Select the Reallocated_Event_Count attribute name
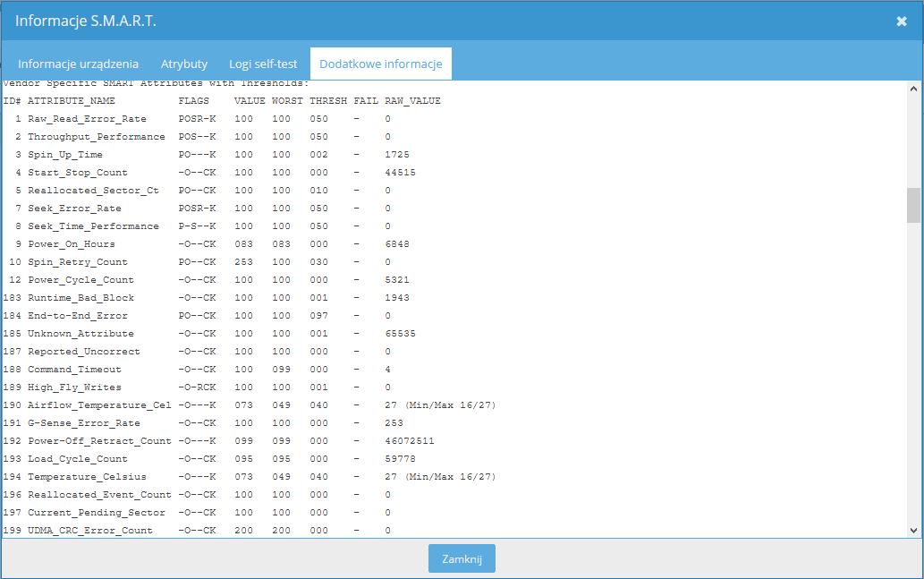The image size is (924, 579). [99, 495]
